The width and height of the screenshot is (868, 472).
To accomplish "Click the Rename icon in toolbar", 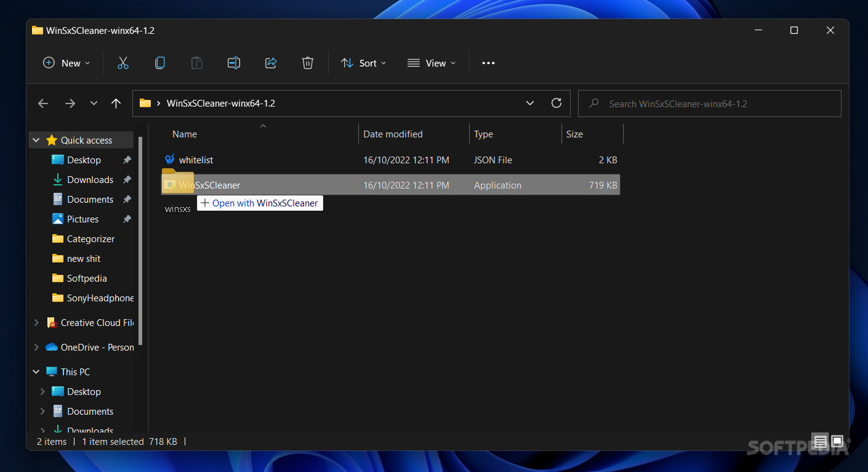I will 234,63.
